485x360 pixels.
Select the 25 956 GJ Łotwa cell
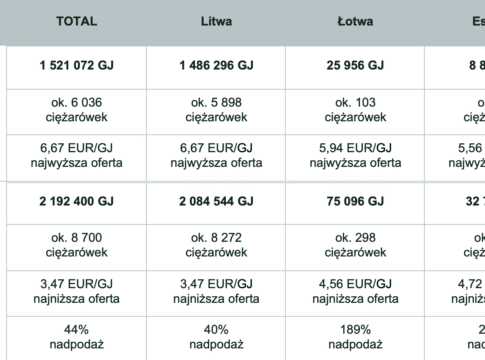[355, 67]
